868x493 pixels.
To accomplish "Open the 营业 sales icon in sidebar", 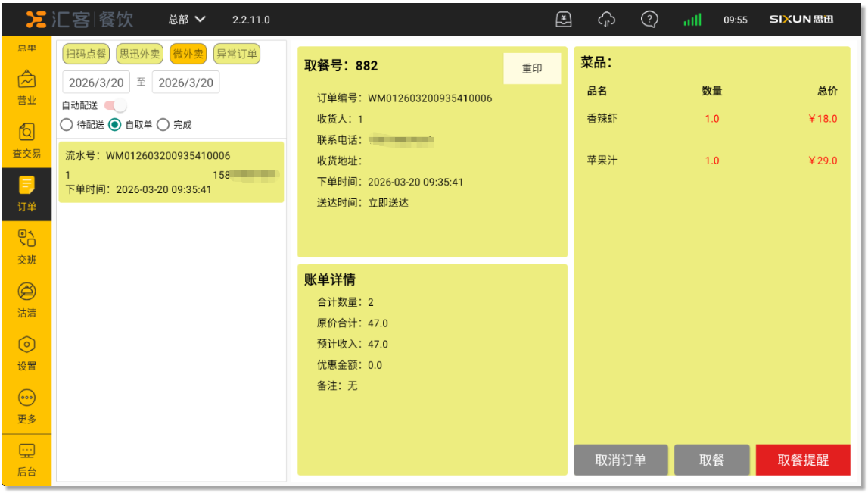I will [x=26, y=80].
